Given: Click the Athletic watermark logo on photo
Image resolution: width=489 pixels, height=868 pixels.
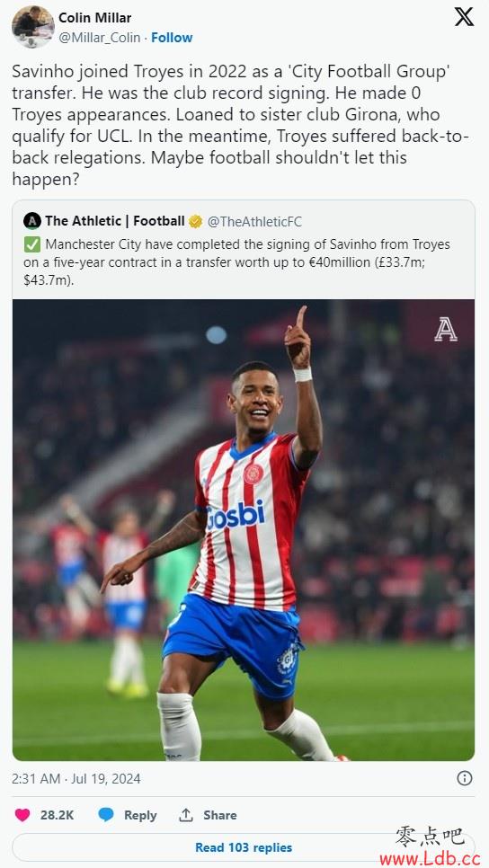Looking at the screenshot, I should pyautogui.click(x=446, y=330).
